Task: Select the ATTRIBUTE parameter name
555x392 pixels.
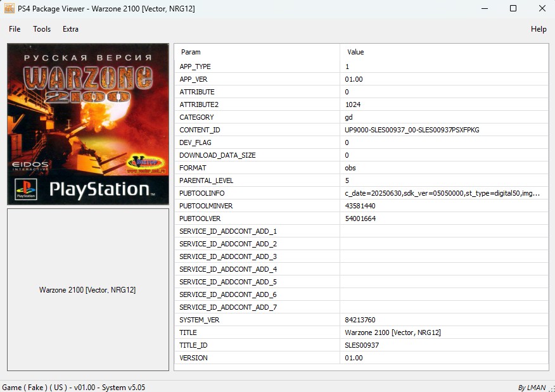Action: (197, 92)
